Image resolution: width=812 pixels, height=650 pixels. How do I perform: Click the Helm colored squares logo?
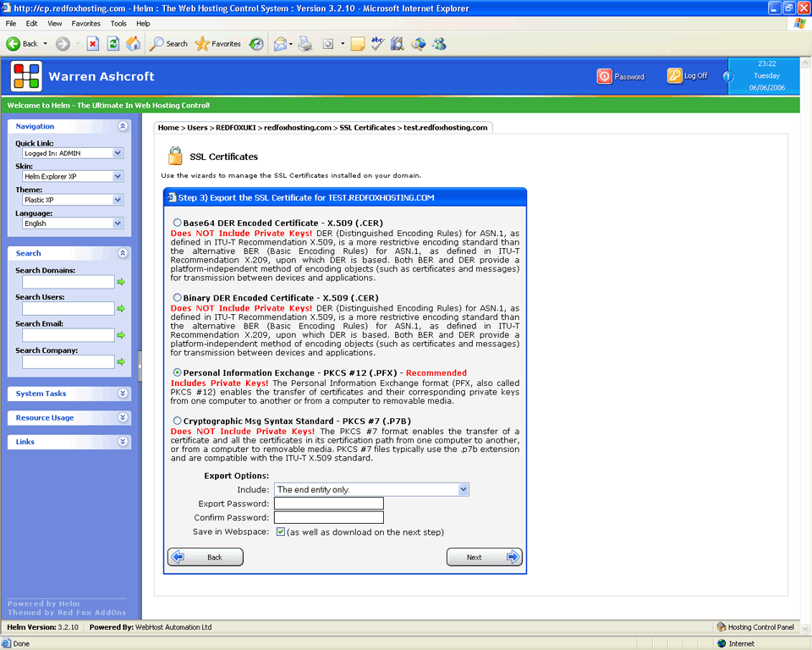pos(26,76)
